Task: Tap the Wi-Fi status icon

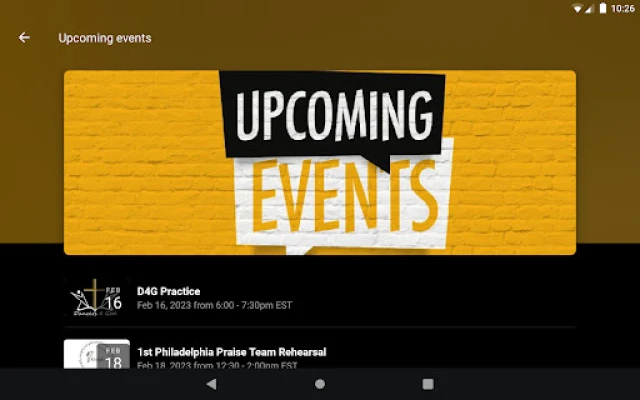Action: 577,8
